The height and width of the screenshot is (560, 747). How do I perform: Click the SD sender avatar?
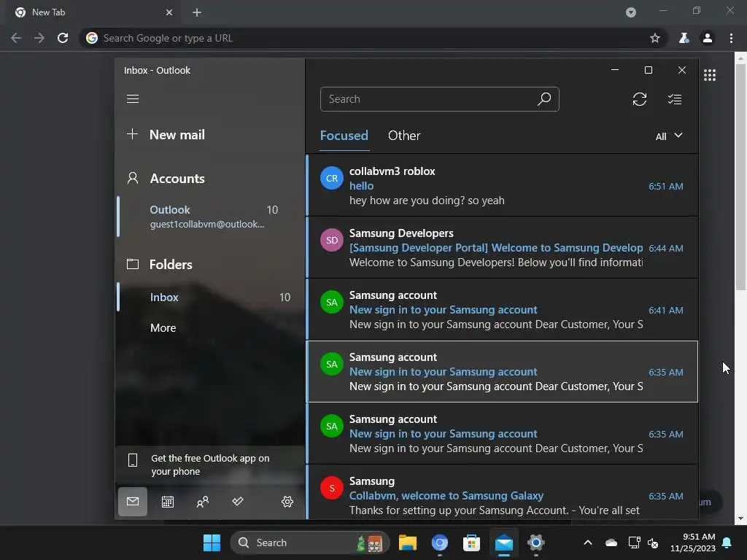pyautogui.click(x=332, y=240)
